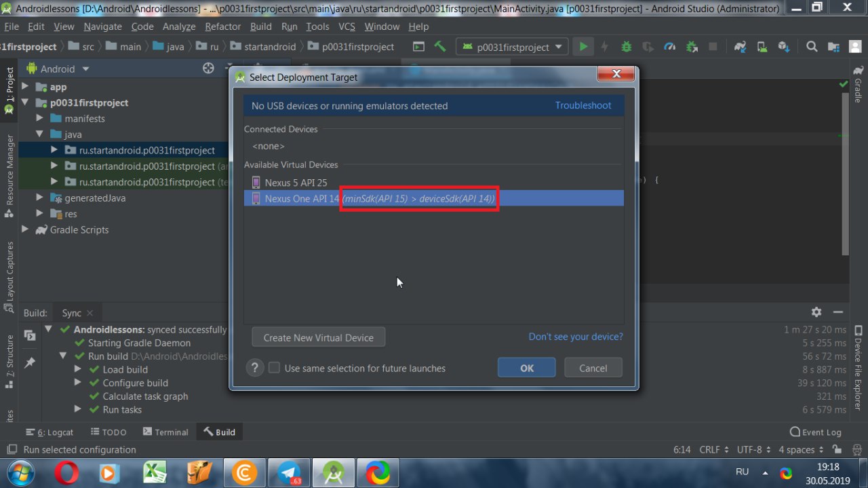Click the Debug app bug icon
Image resolution: width=868 pixels, height=488 pixels.
click(x=627, y=47)
